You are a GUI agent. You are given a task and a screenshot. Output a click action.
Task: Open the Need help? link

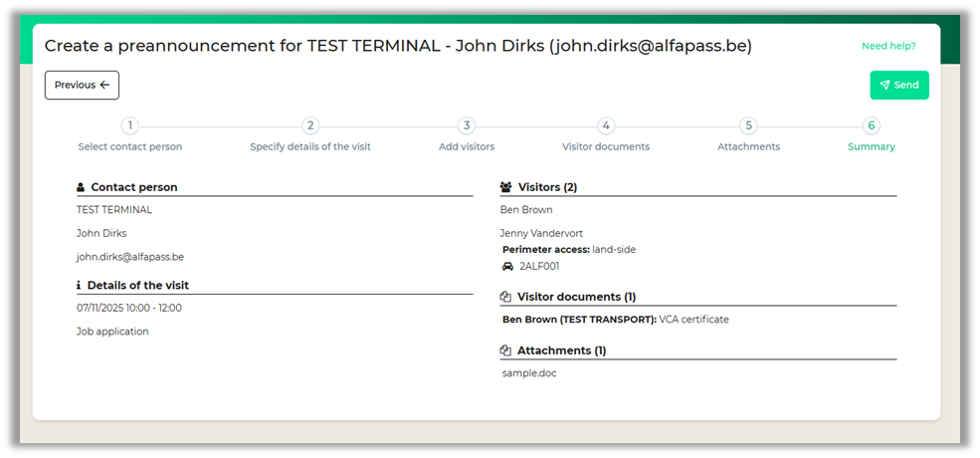click(x=888, y=46)
